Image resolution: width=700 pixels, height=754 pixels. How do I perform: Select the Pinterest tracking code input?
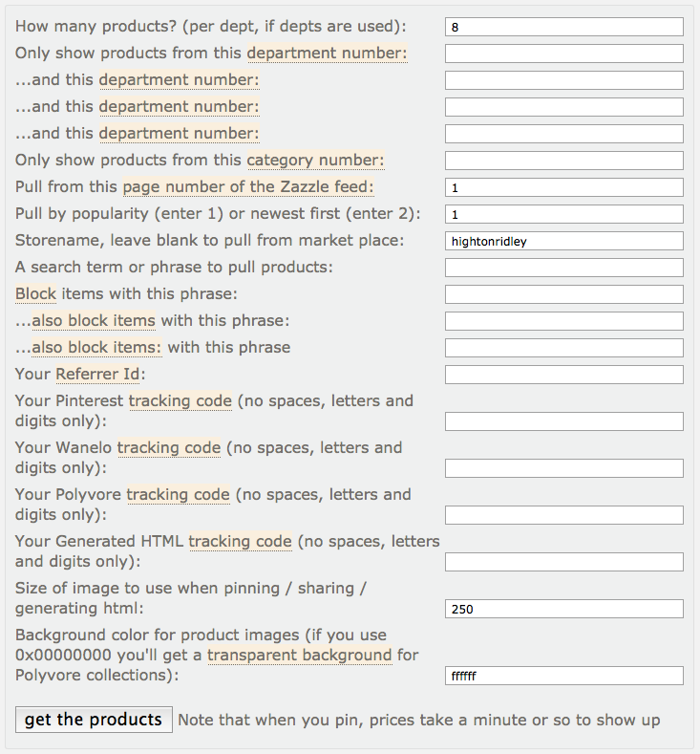[x=563, y=421]
